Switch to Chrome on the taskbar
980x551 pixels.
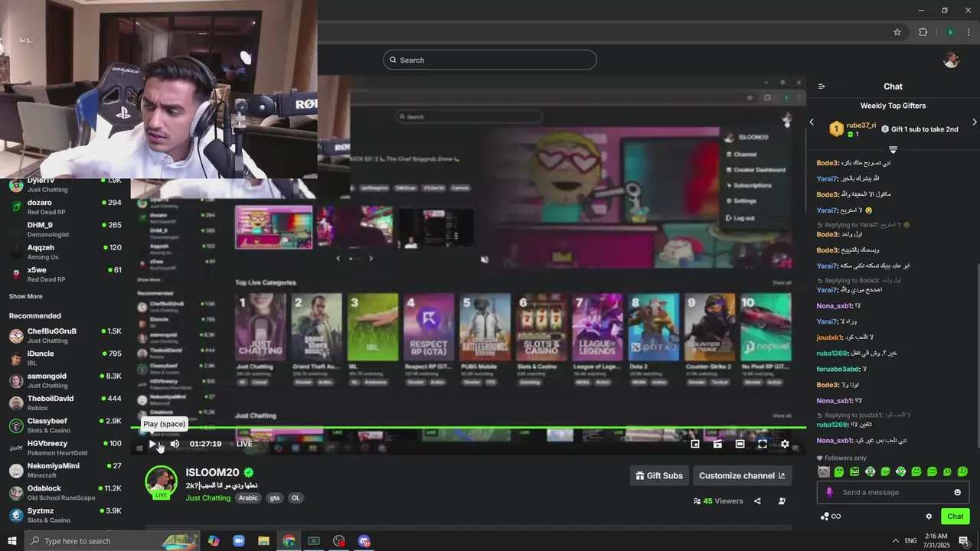click(289, 541)
